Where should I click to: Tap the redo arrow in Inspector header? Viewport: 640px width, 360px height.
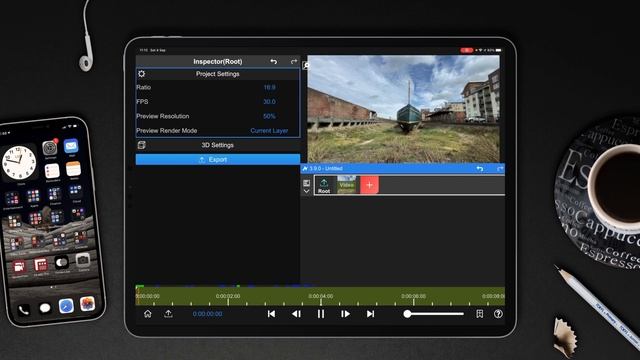[294, 62]
